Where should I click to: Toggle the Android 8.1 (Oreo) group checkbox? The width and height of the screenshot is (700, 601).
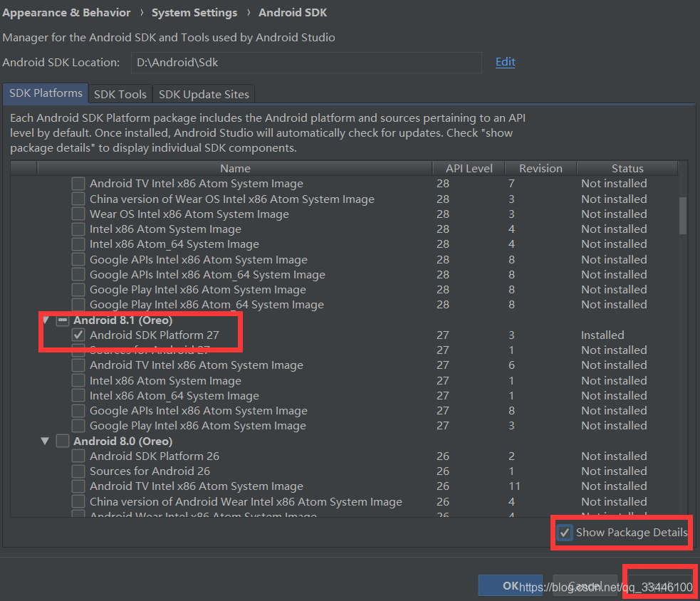pyautogui.click(x=63, y=320)
